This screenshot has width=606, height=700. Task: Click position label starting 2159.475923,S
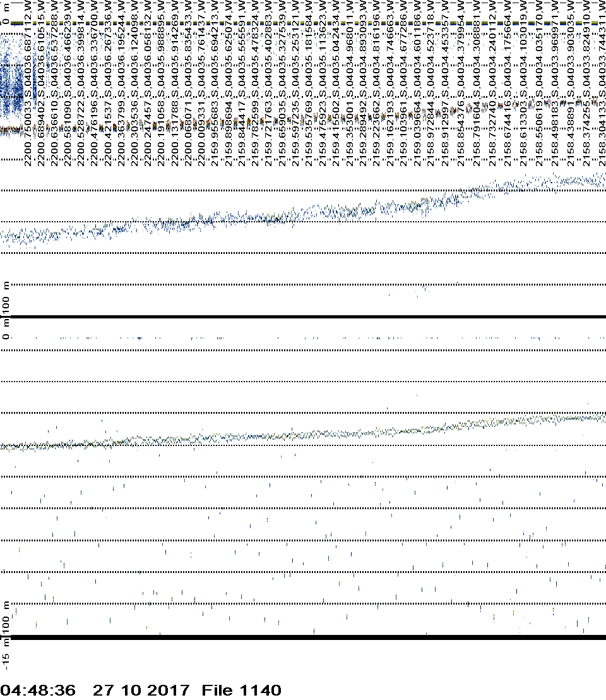coord(322,83)
